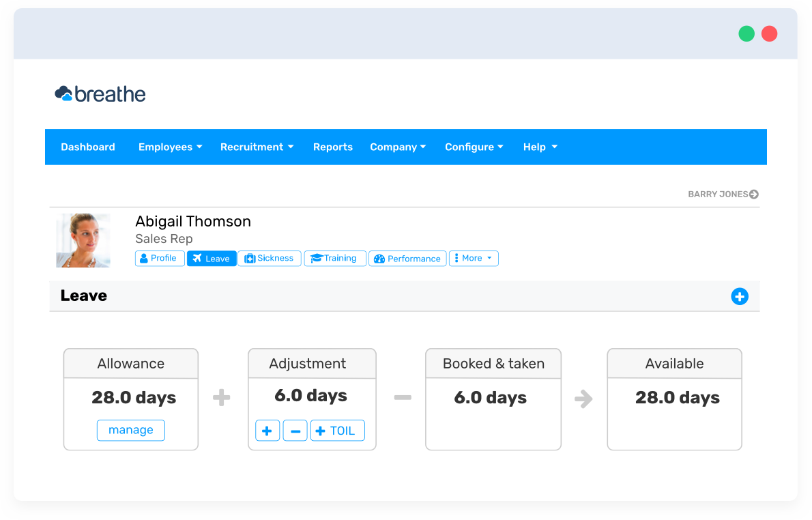Image resolution: width=812 pixels, height=520 pixels.
Task: Click Abigail Thomson's profile photo
Action: coord(83,240)
